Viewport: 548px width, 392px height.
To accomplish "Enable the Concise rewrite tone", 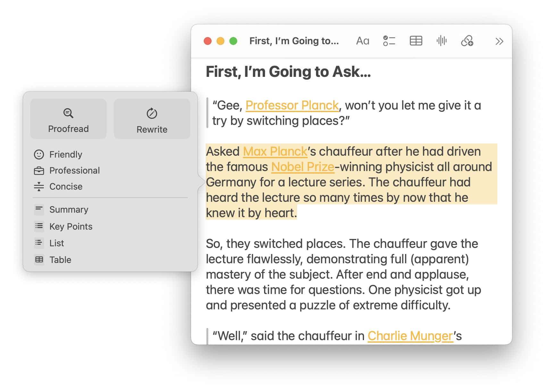I will [66, 186].
